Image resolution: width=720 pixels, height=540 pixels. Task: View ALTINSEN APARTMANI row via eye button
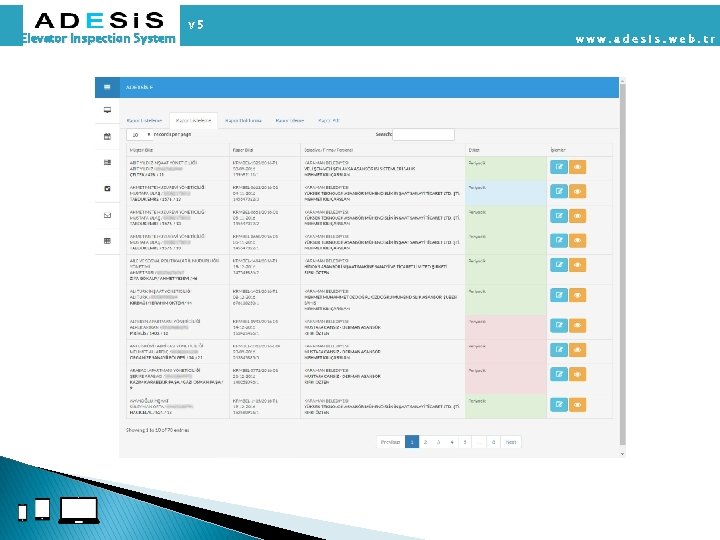577,326
